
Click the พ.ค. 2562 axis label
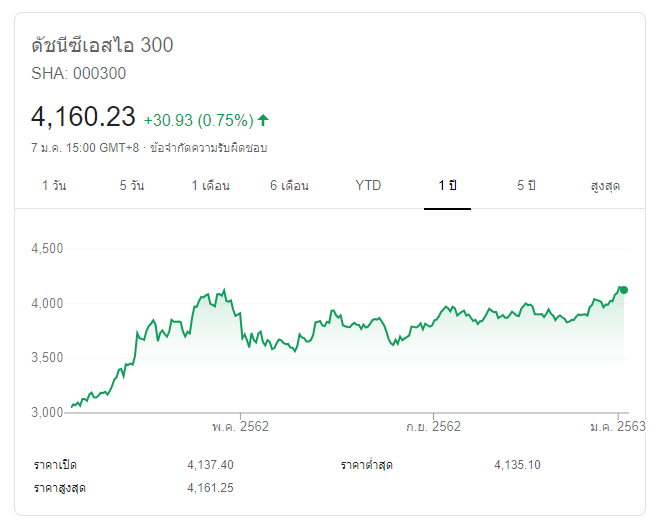click(x=240, y=427)
